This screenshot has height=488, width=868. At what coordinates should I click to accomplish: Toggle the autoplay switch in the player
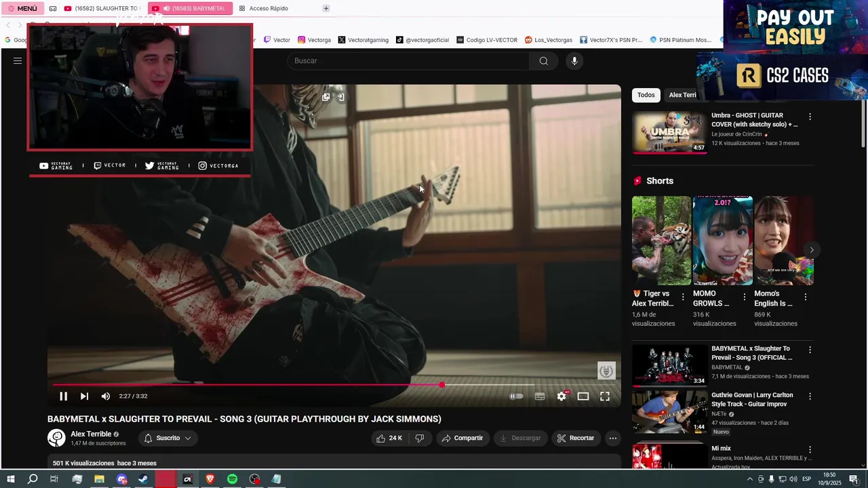[517, 396]
